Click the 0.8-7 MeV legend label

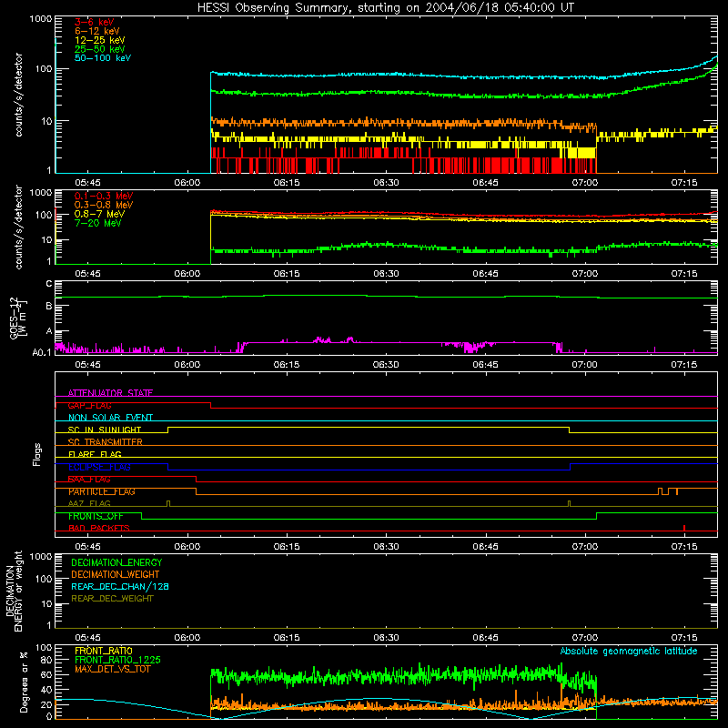pos(99,214)
